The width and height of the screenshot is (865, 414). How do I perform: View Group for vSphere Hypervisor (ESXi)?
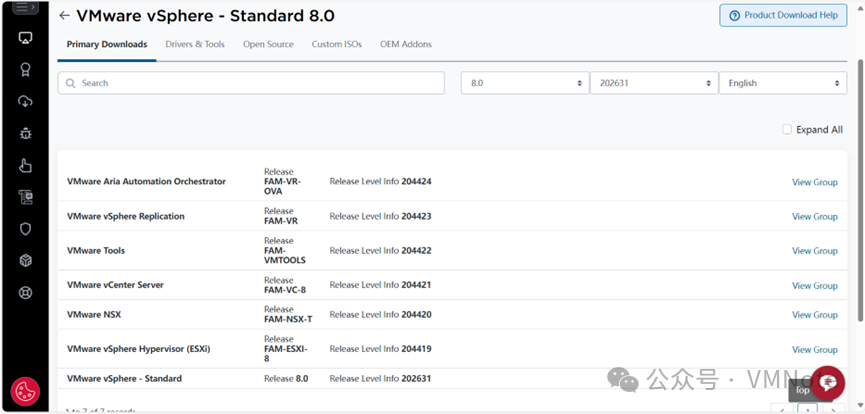tap(815, 349)
